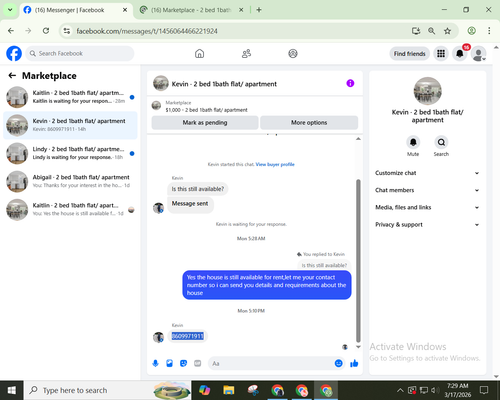Open browser zoom magnifier icon
This screenshot has height=400, width=500.
click(431, 31)
